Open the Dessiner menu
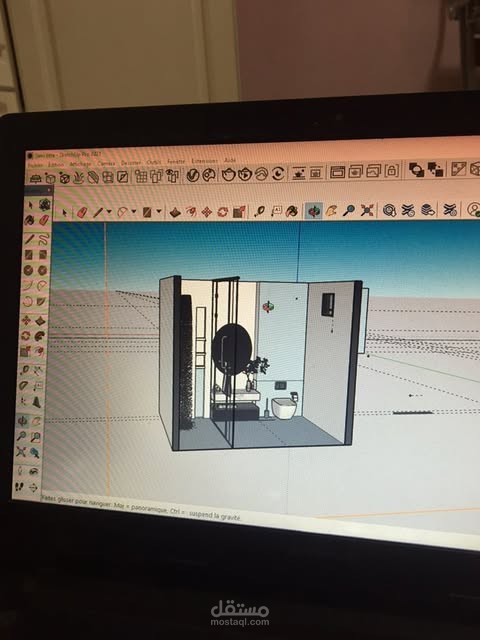The width and height of the screenshot is (480, 640). point(131,163)
